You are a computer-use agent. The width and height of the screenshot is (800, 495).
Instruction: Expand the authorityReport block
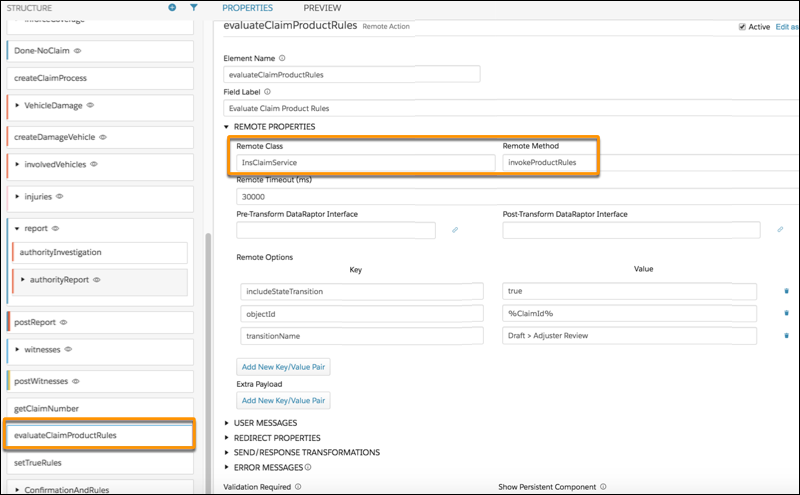pos(22,280)
